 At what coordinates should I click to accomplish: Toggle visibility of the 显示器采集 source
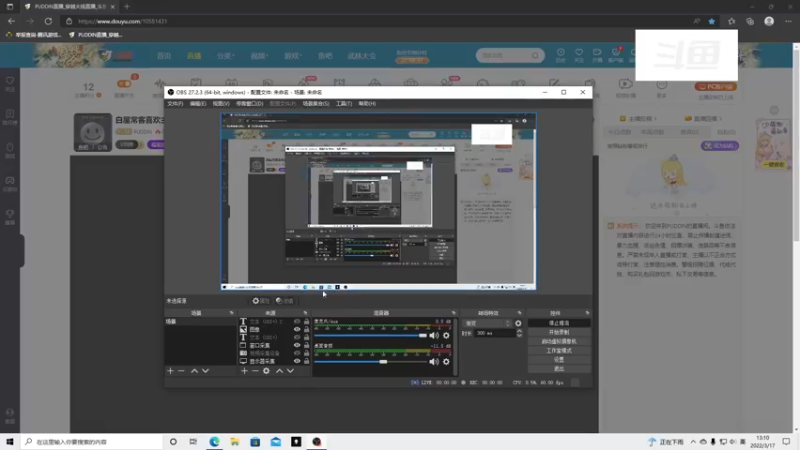click(x=297, y=361)
